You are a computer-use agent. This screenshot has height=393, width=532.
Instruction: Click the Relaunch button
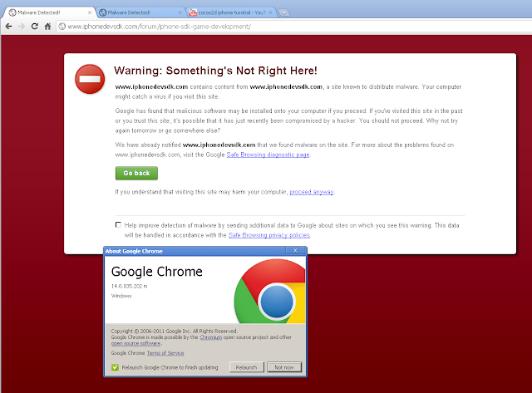(x=246, y=367)
